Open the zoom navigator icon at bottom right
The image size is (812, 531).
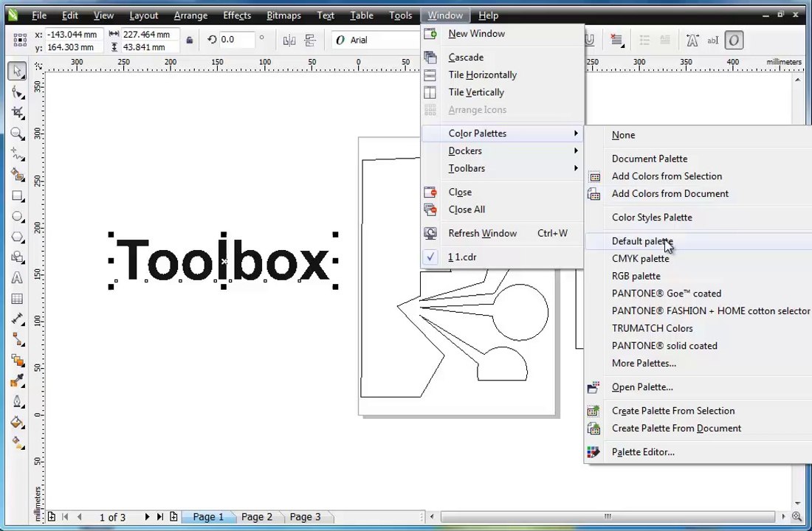[x=796, y=516]
